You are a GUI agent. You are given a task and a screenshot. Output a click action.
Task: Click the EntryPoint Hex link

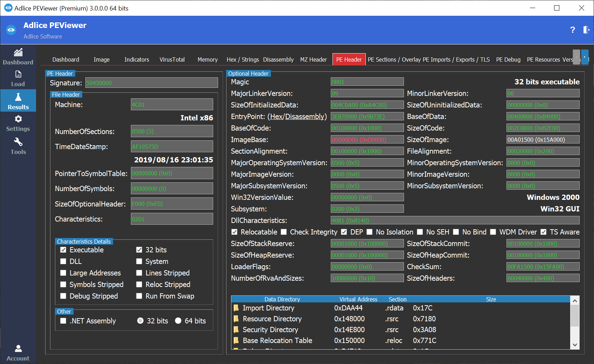276,117
